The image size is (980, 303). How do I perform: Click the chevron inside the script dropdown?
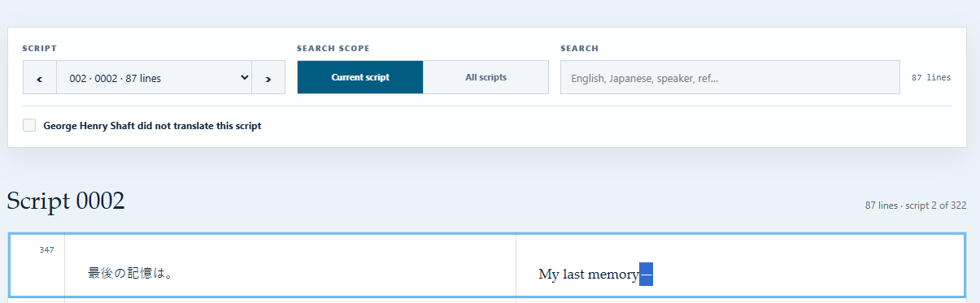(245, 77)
